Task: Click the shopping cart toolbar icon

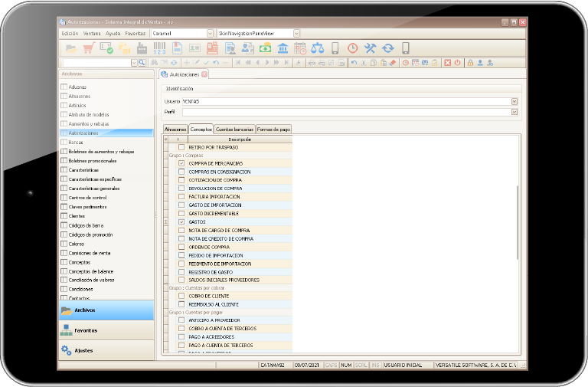Action: (89, 48)
